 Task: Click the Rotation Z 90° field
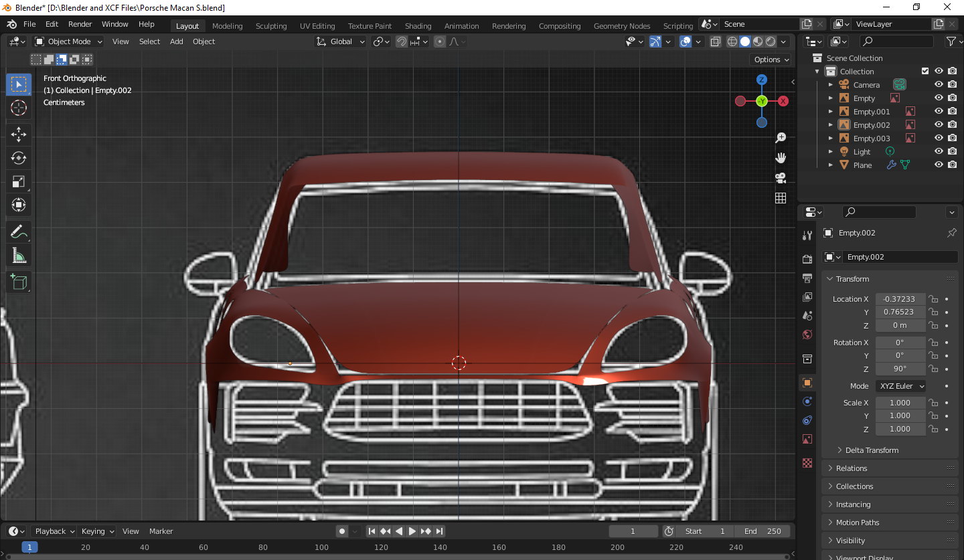click(900, 369)
